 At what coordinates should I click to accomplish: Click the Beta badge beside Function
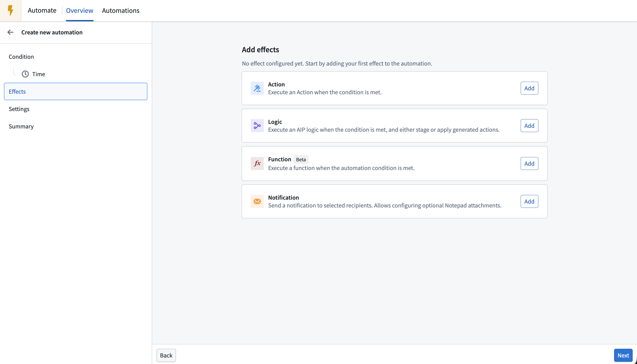[301, 160]
